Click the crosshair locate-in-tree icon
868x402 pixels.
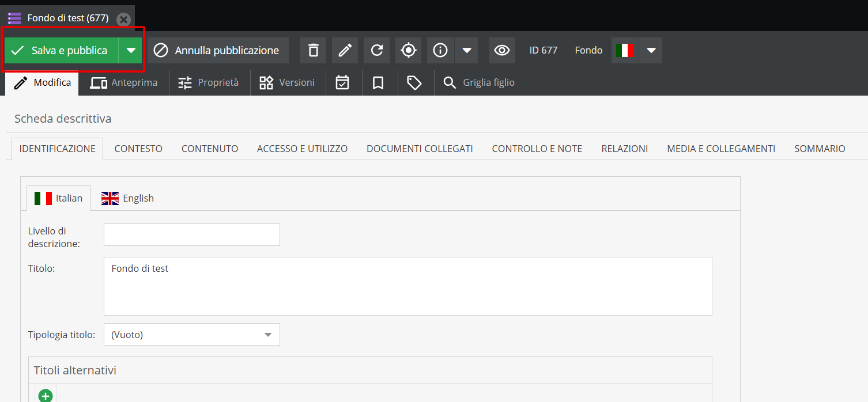pyautogui.click(x=408, y=51)
